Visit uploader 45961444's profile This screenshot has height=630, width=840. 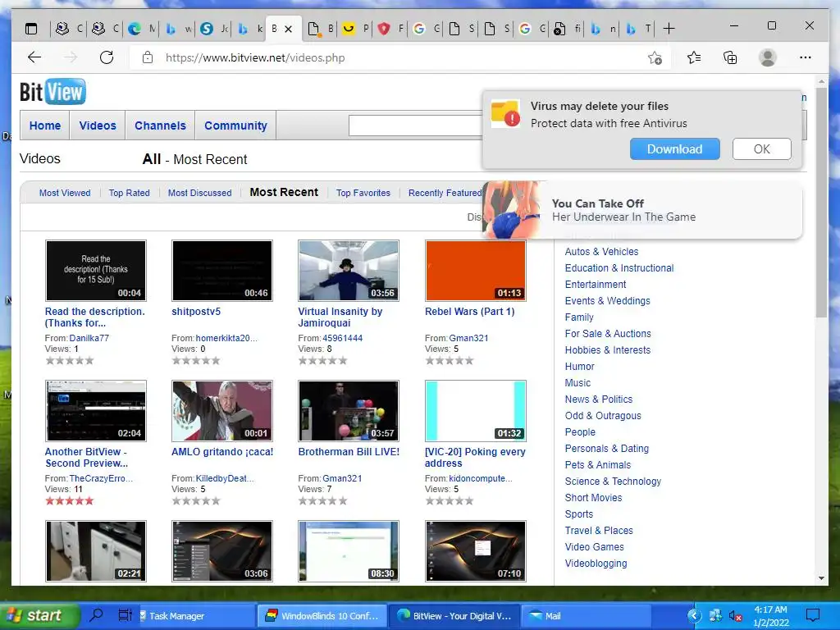pyautogui.click(x=343, y=338)
